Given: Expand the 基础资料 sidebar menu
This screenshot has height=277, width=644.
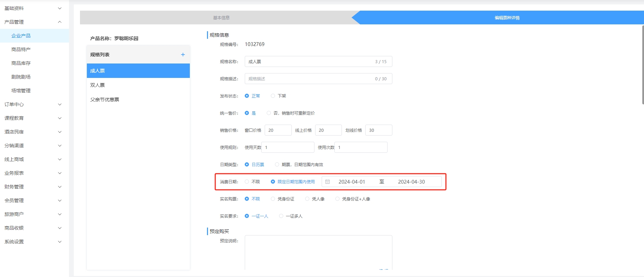Looking at the screenshot, I should click(x=33, y=8).
